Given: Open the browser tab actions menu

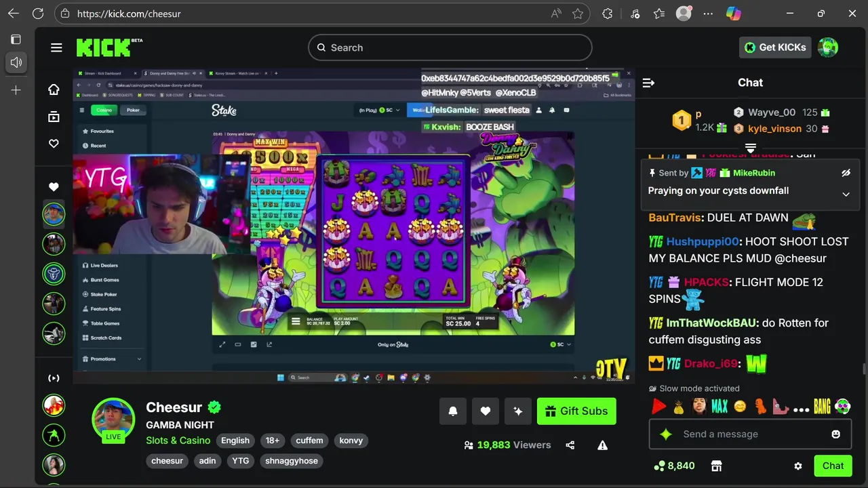Looking at the screenshot, I should tap(16, 39).
